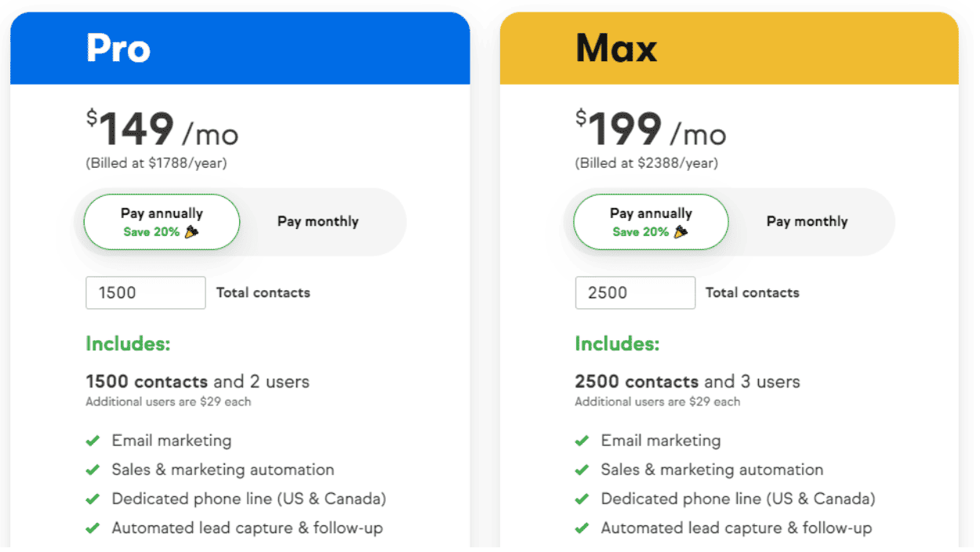The height and width of the screenshot is (552, 980).
Task: Click the Pro $149 /mo price
Action: [x=162, y=129]
